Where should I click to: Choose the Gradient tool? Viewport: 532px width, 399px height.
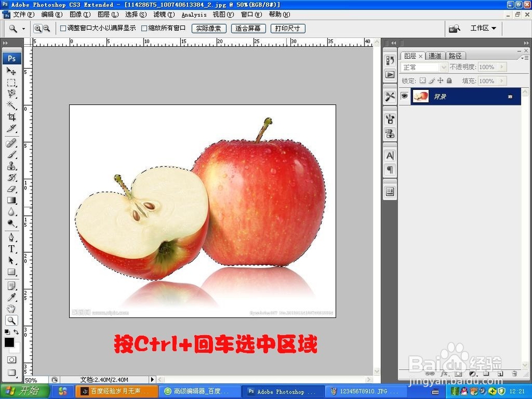coord(12,201)
